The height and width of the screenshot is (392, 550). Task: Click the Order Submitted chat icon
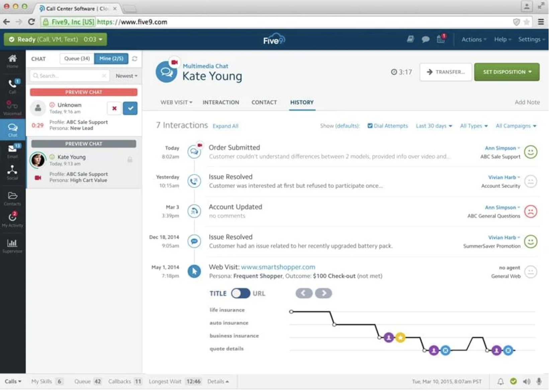pos(194,152)
